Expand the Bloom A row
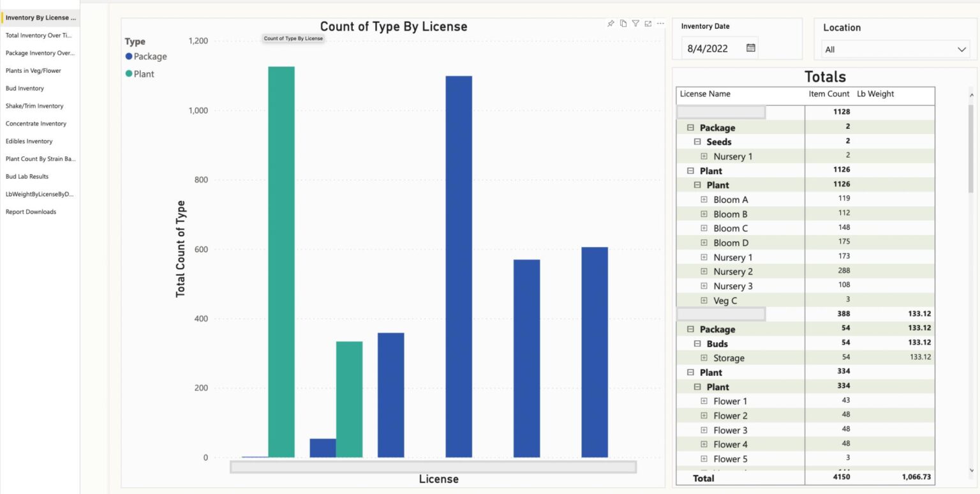 704,199
